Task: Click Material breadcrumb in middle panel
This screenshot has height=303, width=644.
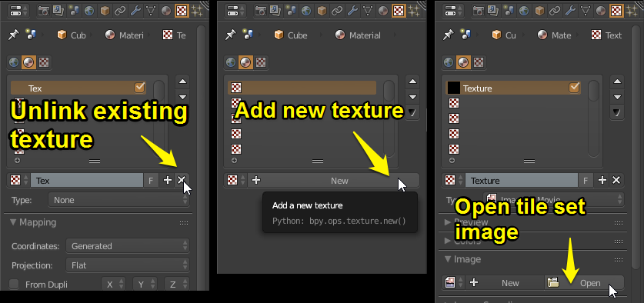Action: coord(358,35)
